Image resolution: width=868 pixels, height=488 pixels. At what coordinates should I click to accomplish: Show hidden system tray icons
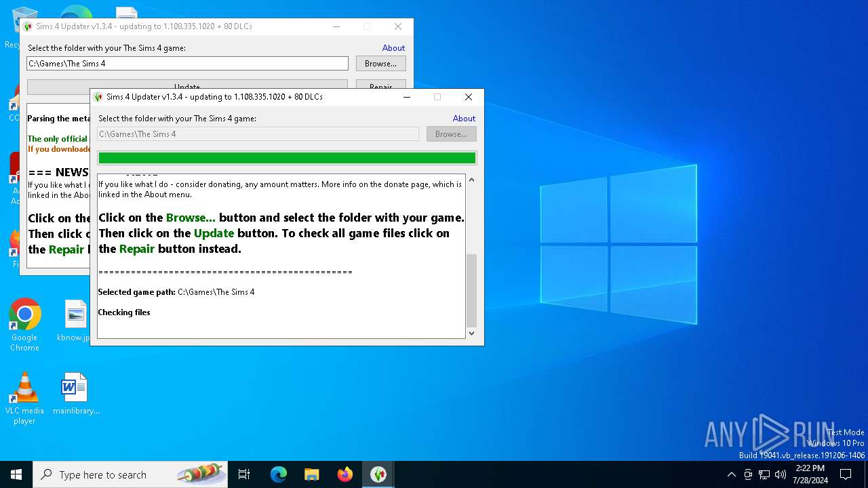coord(731,474)
